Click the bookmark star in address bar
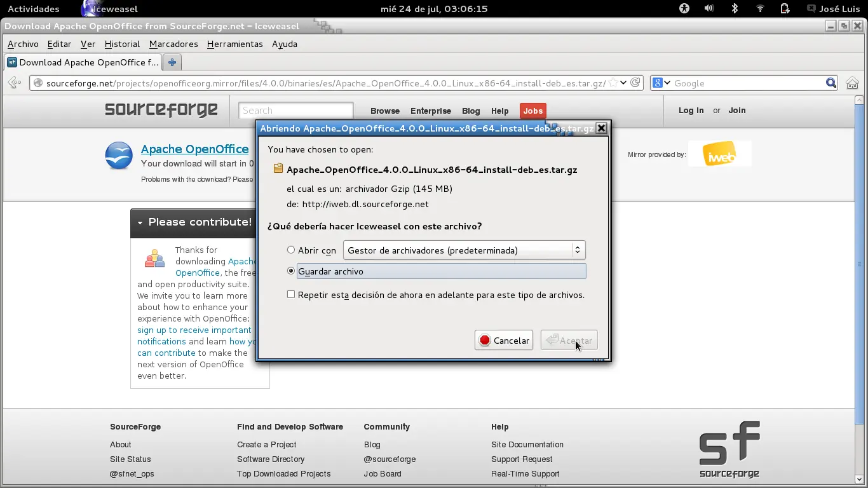The image size is (868, 488). [613, 83]
